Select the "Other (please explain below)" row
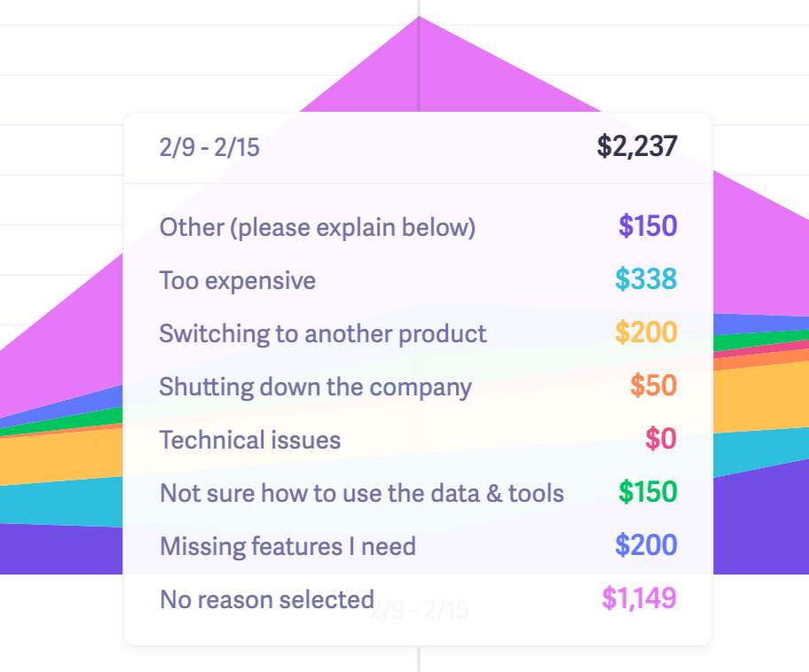Screen dimensions: 809x672 point(317,227)
